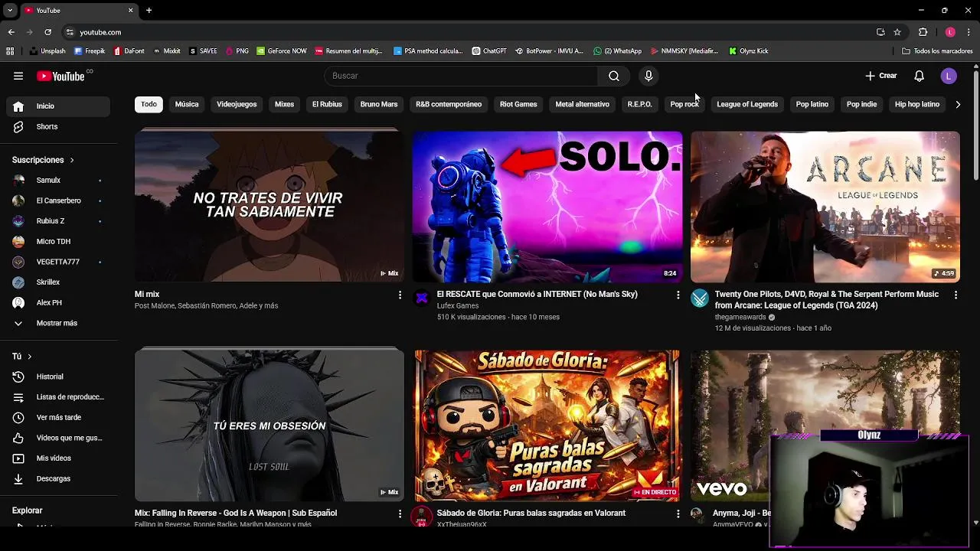
Task: Start voice search with microphone icon
Action: coord(648,76)
